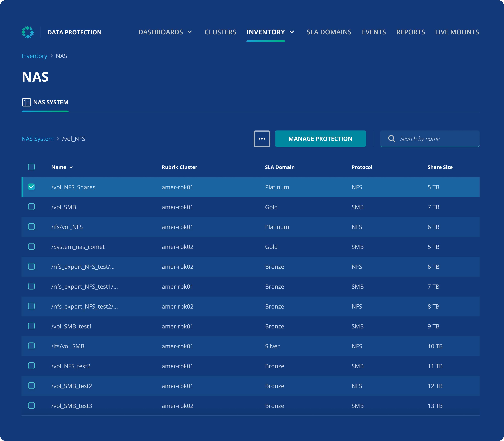Click the SLA Domain column header
The height and width of the screenshot is (441, 504).
coord(280,167)
